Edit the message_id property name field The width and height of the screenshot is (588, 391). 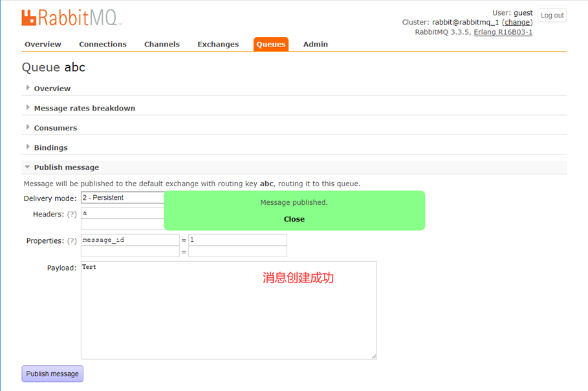(x=130, y=240)
